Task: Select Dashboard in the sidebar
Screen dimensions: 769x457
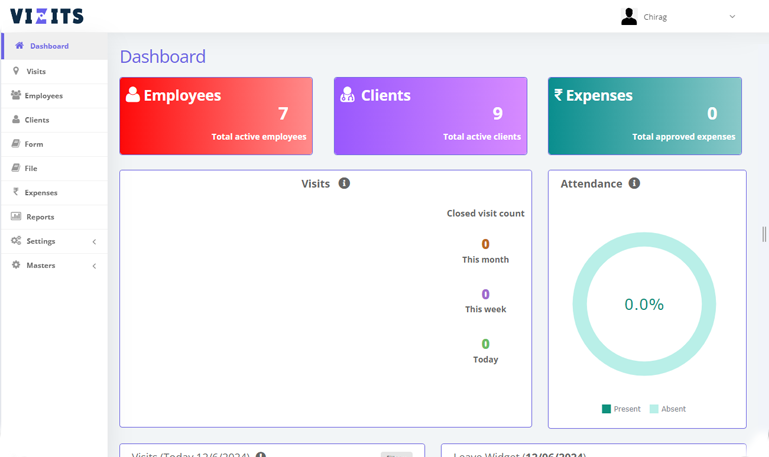Action: coord(49,46)
